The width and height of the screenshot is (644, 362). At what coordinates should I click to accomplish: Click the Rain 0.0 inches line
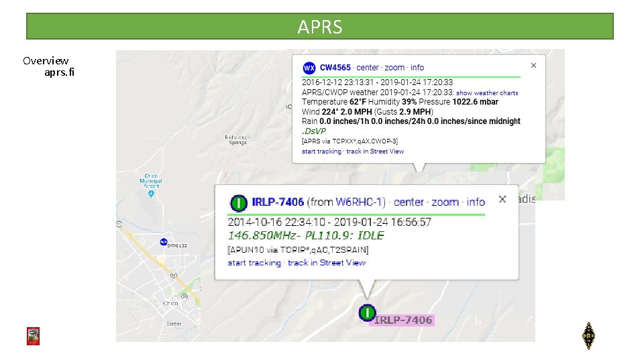click(411, 121)
